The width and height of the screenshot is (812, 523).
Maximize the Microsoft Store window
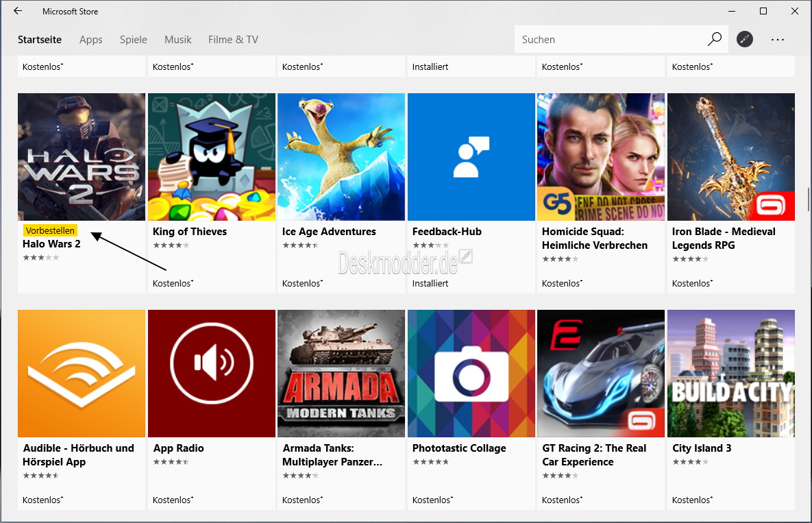[x=763, y=11]
